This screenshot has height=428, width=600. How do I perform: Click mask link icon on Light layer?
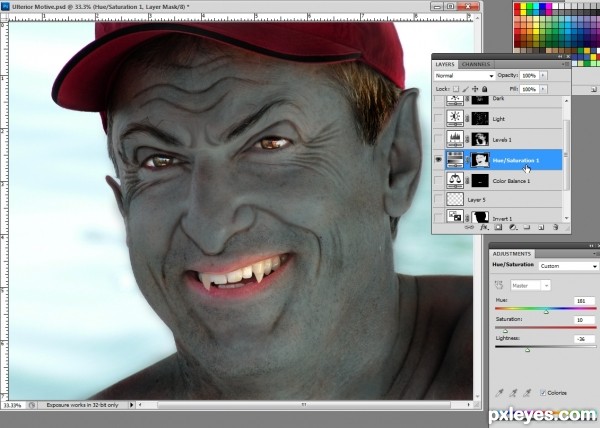tap(467, 119)
